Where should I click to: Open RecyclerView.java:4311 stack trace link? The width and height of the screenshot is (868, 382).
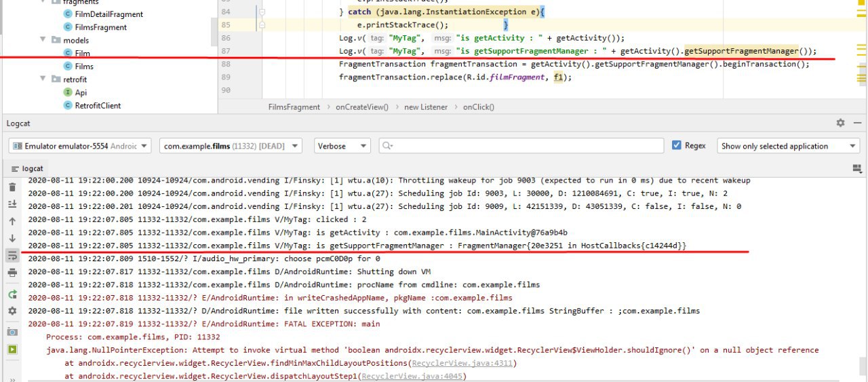pyautogui.click(x=463, y=363)
